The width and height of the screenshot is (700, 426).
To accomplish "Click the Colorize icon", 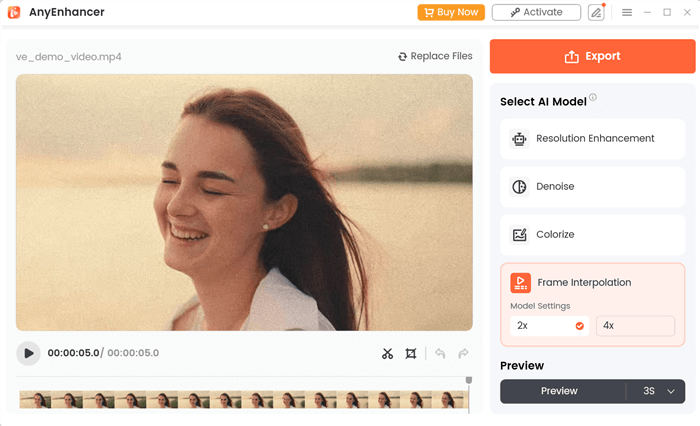I will [x=519, y=234].
